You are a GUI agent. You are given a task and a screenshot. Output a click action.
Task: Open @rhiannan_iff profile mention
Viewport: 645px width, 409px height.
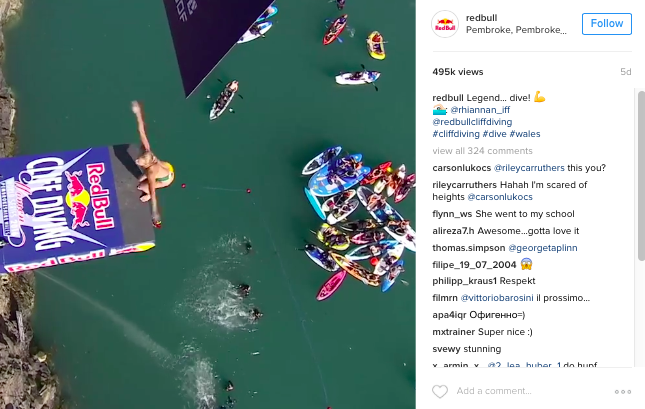480,110
